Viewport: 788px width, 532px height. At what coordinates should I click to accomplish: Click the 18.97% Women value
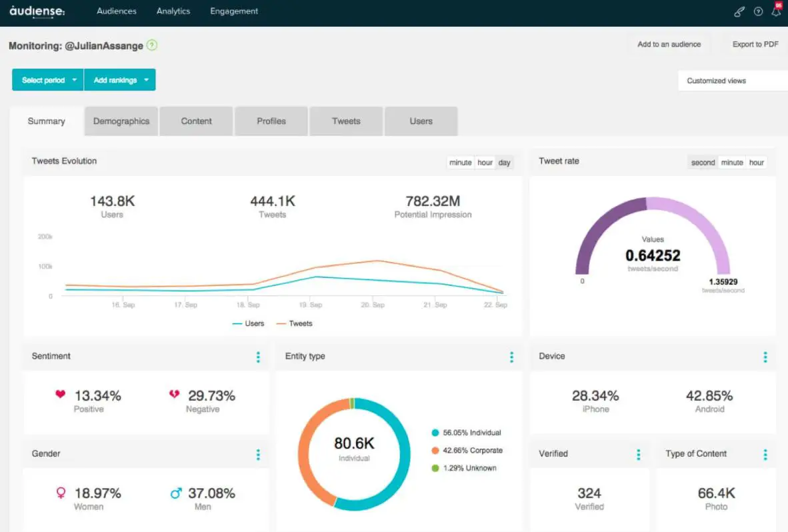pos(97,493)
